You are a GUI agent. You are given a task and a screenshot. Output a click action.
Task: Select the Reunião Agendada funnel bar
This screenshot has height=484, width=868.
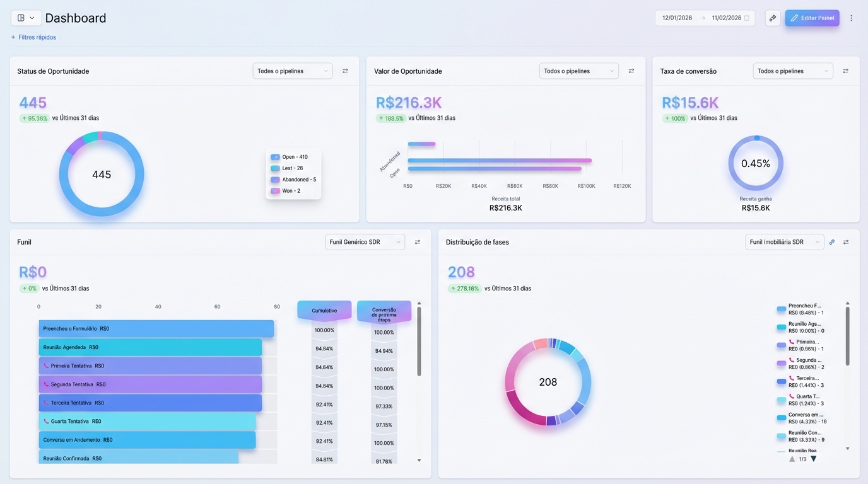click(150, 347)
